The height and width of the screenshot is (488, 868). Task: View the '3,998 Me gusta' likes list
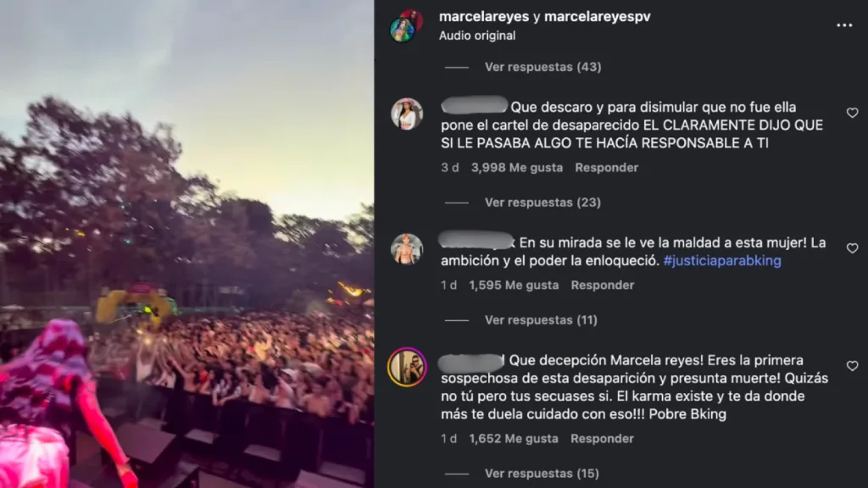tap(516, 168)
